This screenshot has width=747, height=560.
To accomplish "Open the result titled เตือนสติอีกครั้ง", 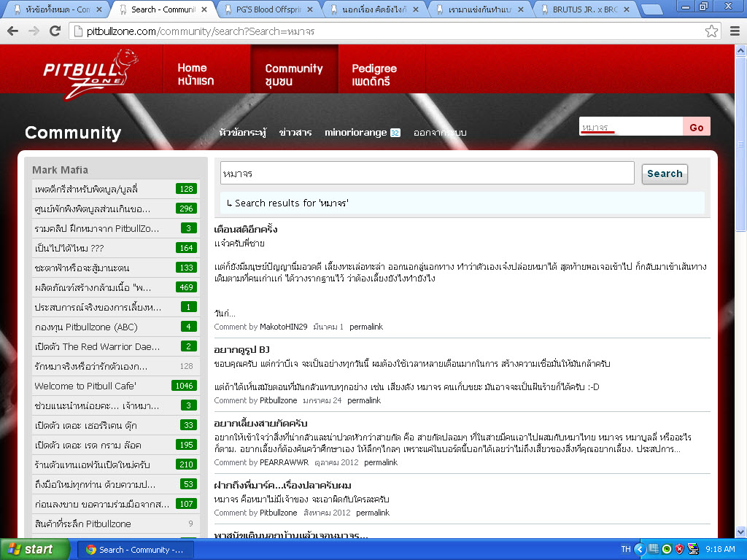I will coord(246,230).
